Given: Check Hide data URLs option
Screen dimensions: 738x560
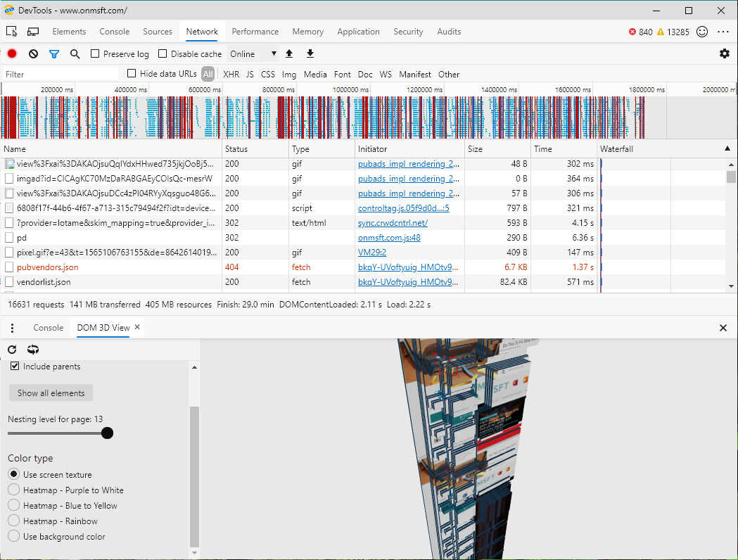Looking at the screenshot, I should 132,73.
